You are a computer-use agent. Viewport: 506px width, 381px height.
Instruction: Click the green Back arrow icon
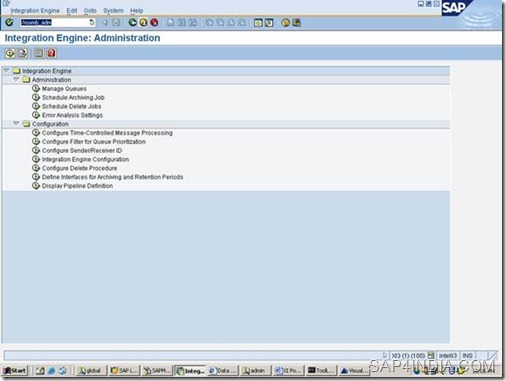pyautogui.click(x=133, y=22)
